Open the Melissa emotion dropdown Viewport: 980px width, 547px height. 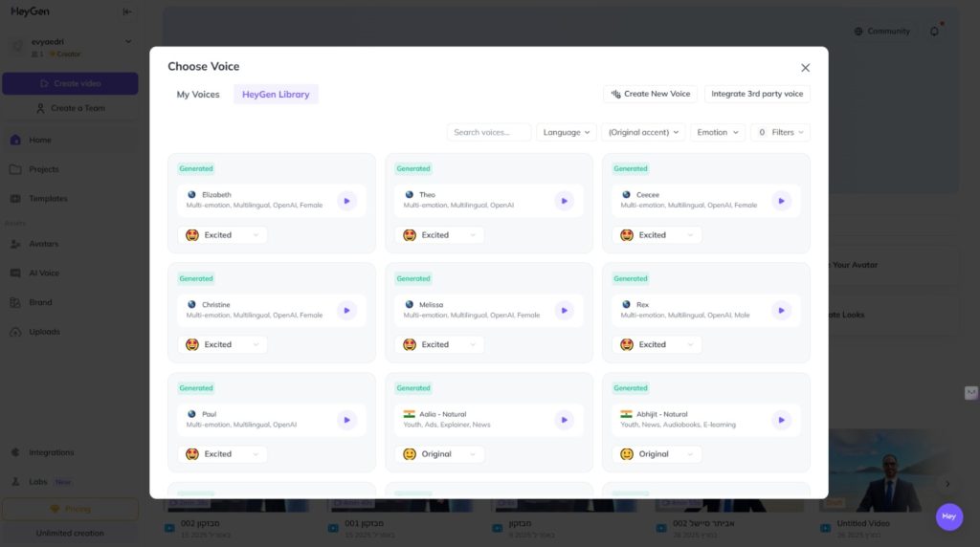[x=439, y=344]
